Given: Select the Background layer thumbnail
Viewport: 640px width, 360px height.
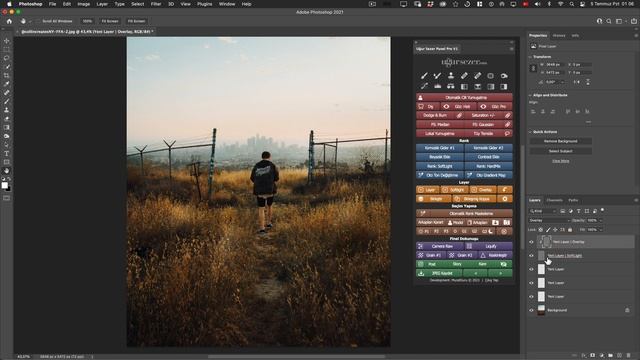Looking at the screenshot, I should pos(541,310).
